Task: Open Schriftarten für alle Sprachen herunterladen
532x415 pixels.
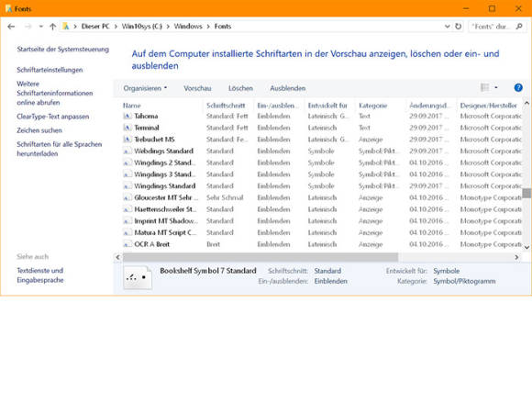Action: tap(60, 149)
